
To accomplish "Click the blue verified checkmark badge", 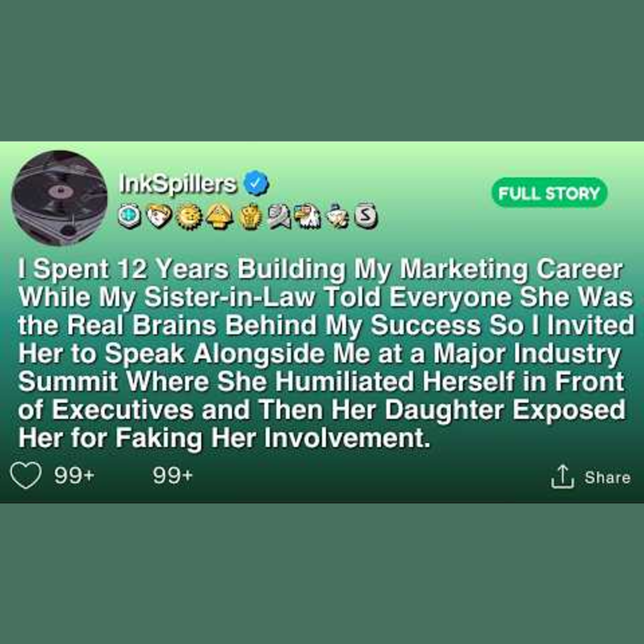I will 256,184.
